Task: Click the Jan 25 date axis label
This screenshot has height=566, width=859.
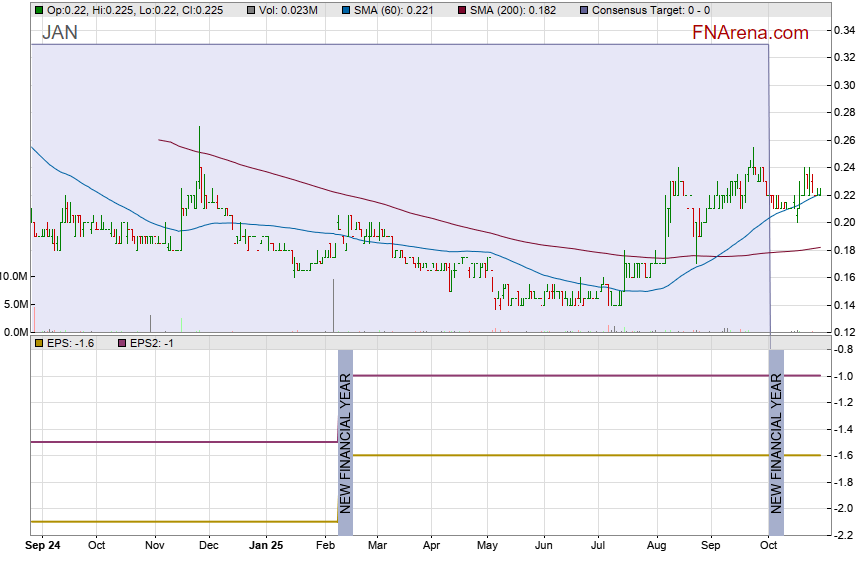Action: click(x=267, y=546)
